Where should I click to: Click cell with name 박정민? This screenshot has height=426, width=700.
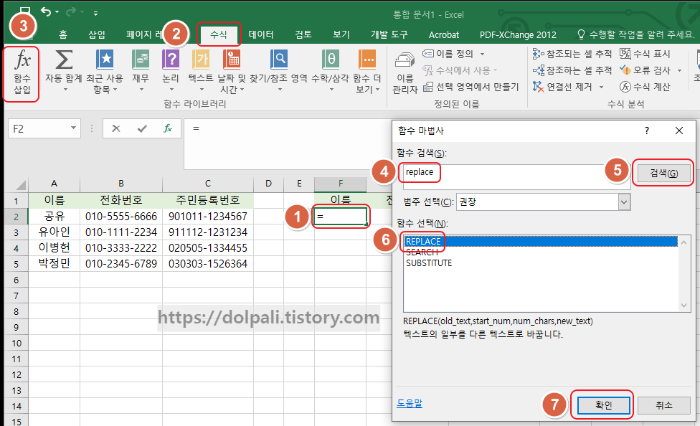[x=54, y=263]
